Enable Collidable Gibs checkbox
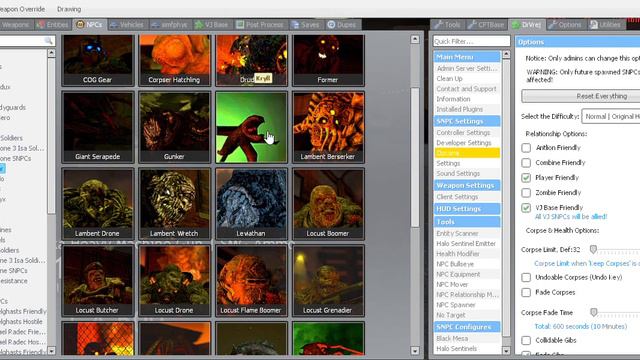Image resolution: width=640 pixels, height=360 pixels. pos(526,340)
